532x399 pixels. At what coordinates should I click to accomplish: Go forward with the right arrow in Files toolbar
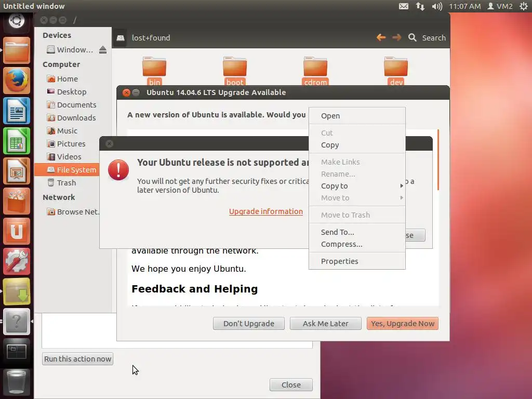tap(396, 37)
